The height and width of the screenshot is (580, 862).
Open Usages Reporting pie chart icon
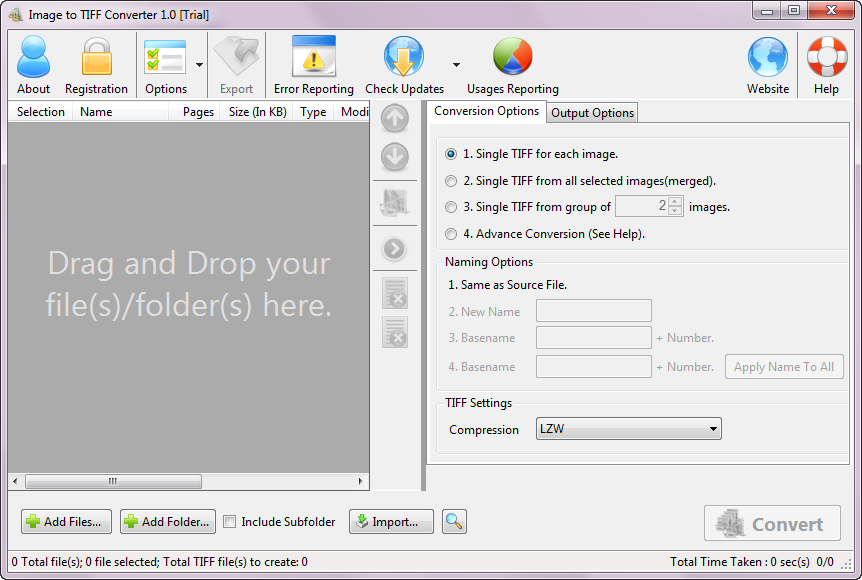pyautogui.click(x=512, y=57)
